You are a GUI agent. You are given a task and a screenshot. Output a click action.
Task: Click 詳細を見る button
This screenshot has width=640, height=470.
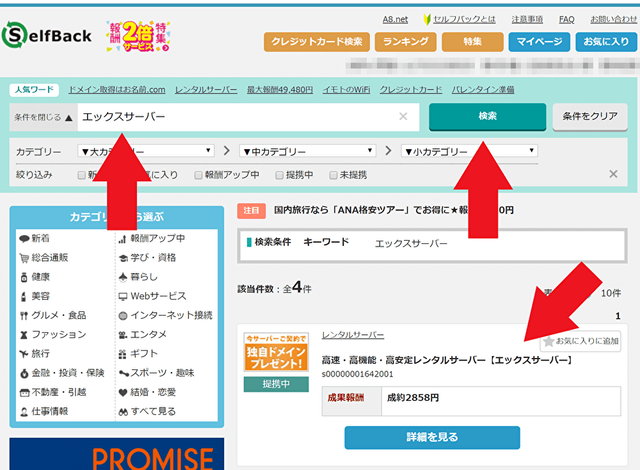tap(432, 437)
